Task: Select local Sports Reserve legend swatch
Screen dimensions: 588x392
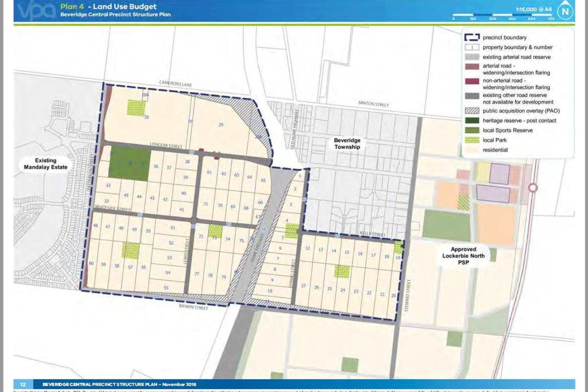Action: point(472,130)
